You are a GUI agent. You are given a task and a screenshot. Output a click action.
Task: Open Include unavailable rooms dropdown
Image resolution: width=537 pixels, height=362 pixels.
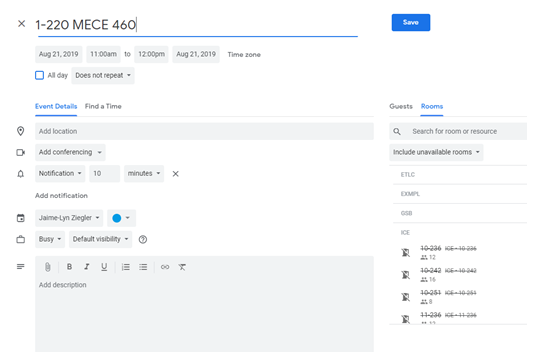pyautogui.click(x=436, y=152)
